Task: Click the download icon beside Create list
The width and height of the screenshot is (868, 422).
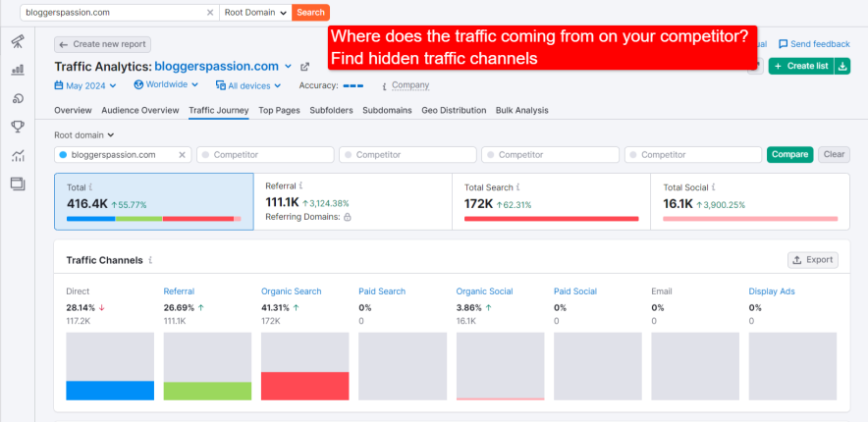Action: pos(841,66)
